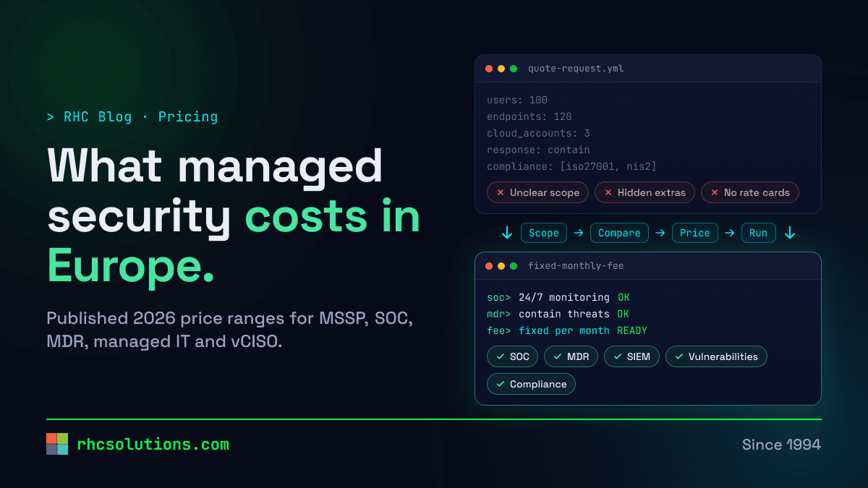Click the subtitle starting 'Published 2026 price ranges'

(x=229, y=330)
